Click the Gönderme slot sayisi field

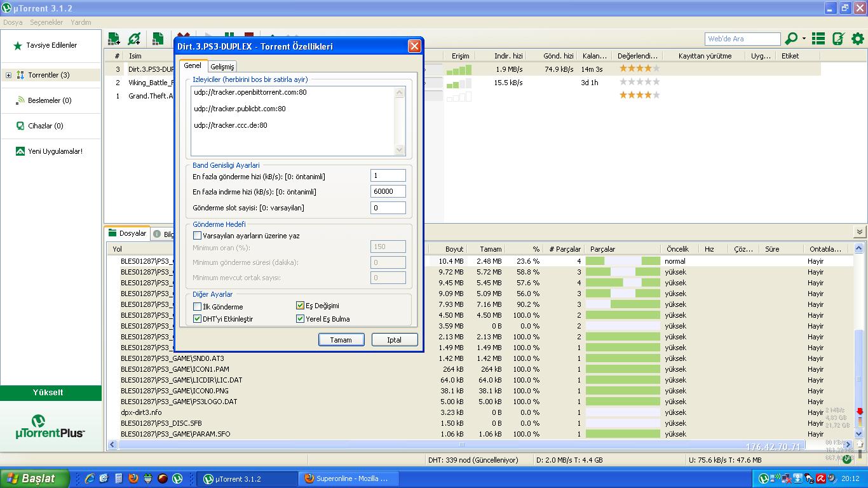[x=388, y=208]
